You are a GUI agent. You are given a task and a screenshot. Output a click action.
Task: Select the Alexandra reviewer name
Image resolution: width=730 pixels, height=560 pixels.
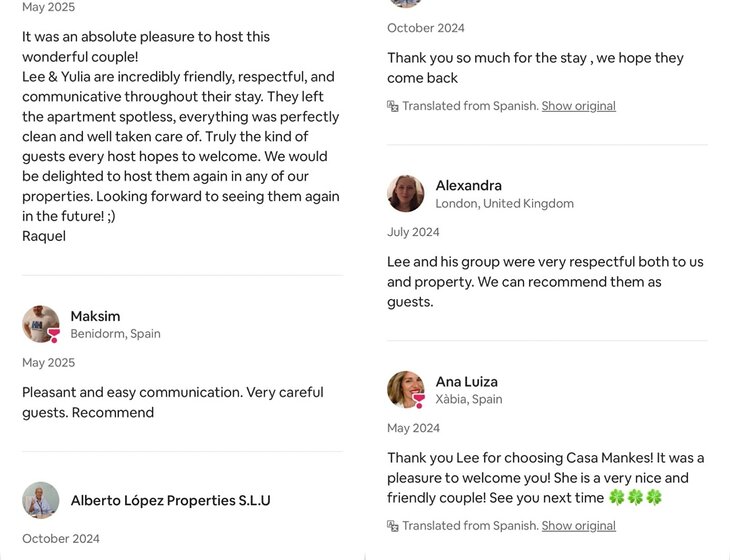point(468,185)
